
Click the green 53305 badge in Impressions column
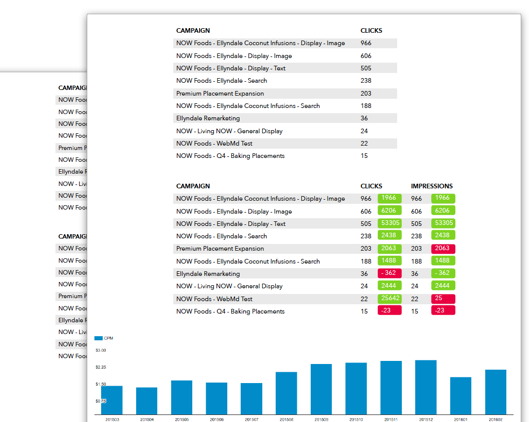coord(443,223)
